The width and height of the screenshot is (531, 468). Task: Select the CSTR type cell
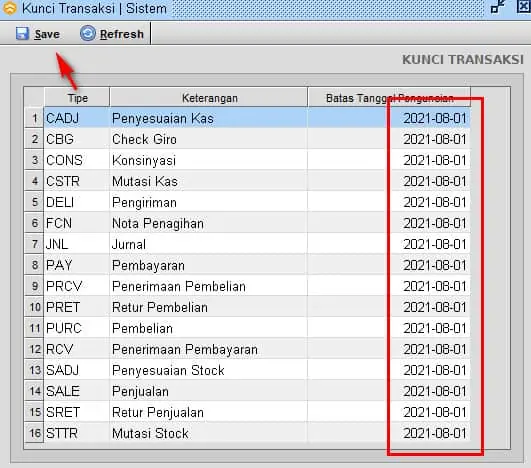pyautogui.click(x=77, y=181)
